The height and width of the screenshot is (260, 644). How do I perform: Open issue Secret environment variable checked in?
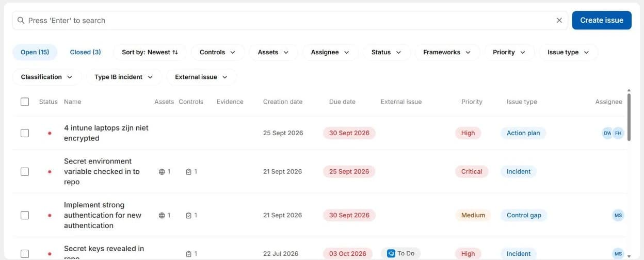(102, 172)
